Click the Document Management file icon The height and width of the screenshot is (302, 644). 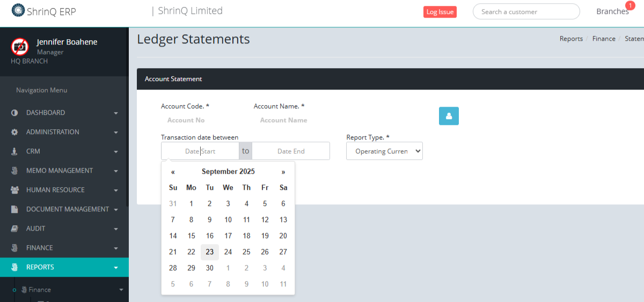click(14, 209)
